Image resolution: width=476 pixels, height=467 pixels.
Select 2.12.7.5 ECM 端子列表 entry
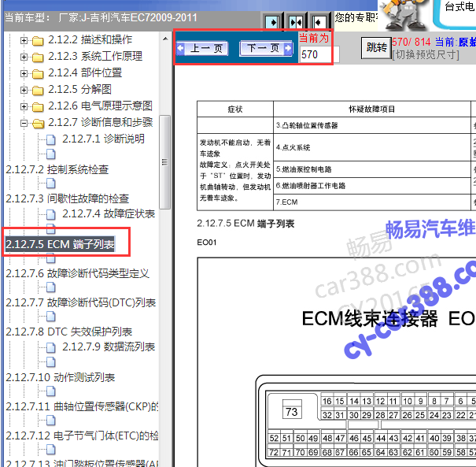click(x=60, y=244)
